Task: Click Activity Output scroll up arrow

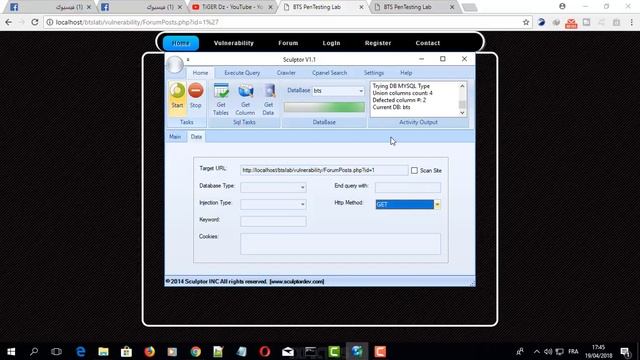Action: pos(462,86)
